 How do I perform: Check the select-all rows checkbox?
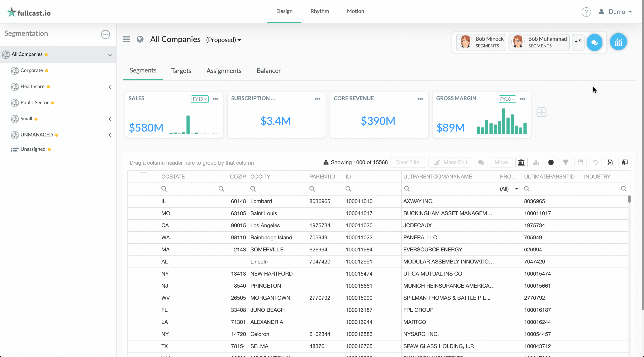click(144, 176)
